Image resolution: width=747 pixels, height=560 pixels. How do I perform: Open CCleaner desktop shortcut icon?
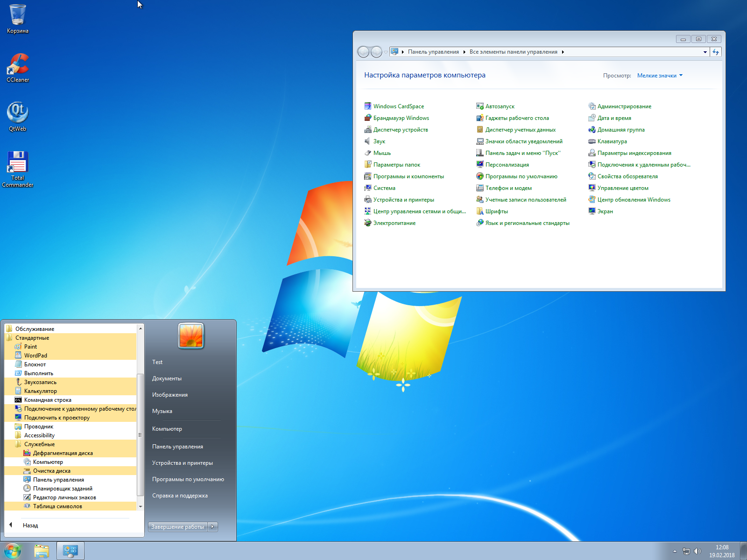click(18, 64)
